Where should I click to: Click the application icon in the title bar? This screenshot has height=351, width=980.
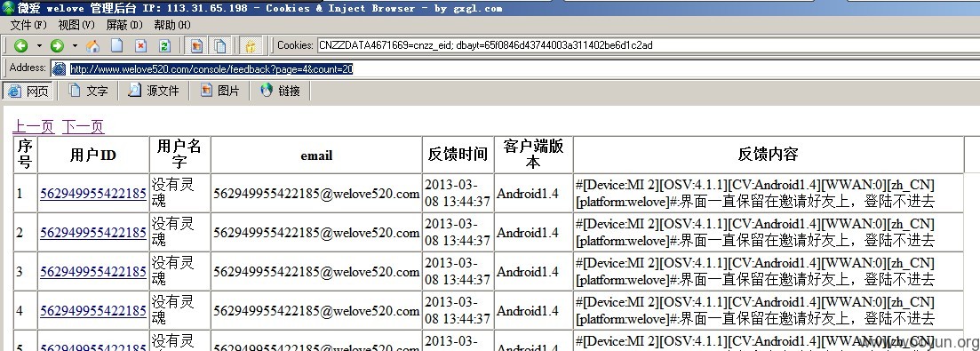tap(7, 7)
